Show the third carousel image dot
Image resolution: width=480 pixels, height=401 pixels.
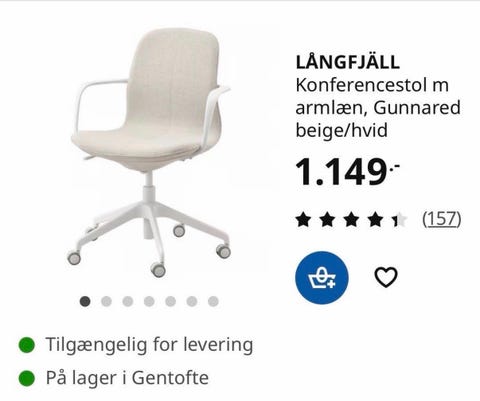tap(128, 302)
